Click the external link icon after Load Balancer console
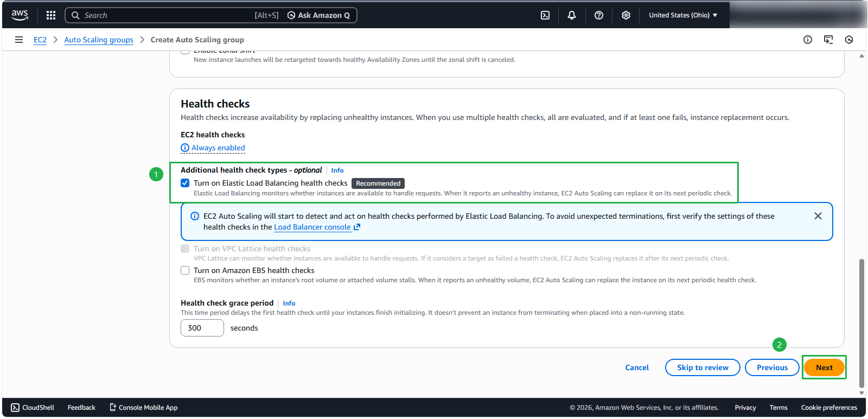Viewport: 868px width, 419px height. coord(357,227)
